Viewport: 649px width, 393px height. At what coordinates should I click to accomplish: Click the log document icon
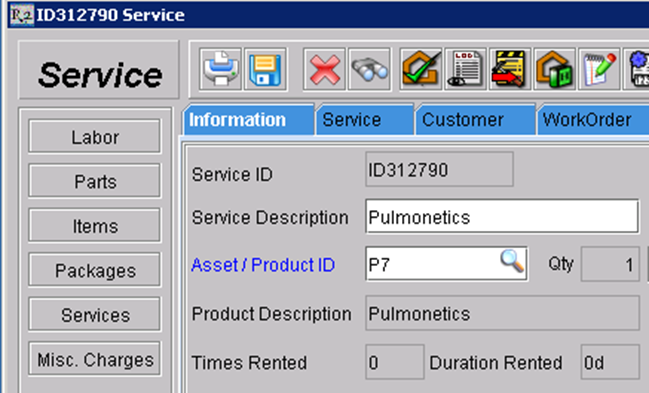466,69
